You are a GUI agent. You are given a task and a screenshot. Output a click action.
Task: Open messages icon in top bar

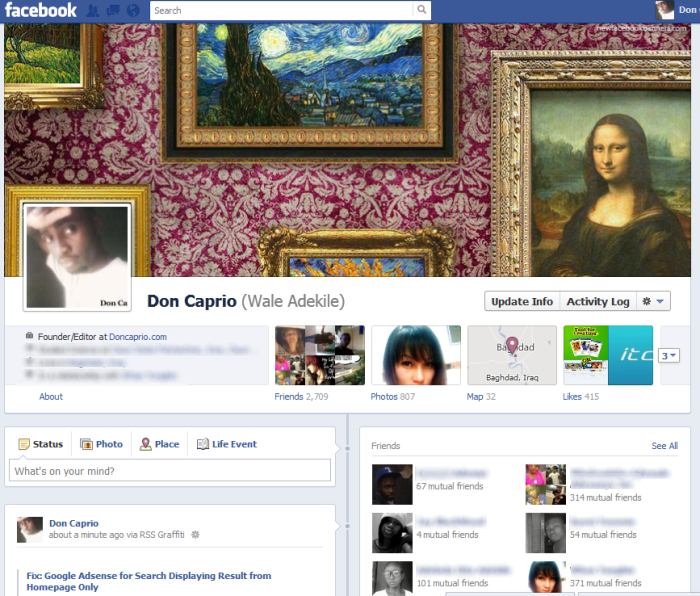click(x=113, y=10)
